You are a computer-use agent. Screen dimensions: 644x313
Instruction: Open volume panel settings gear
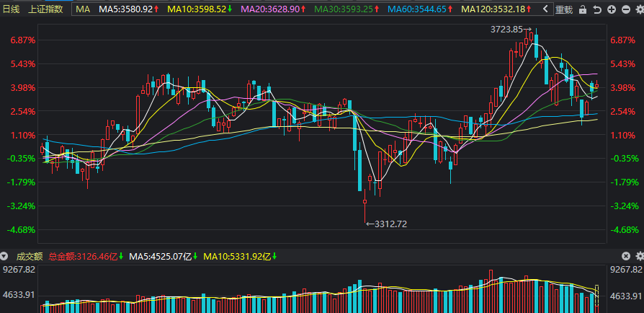(640, 256)
